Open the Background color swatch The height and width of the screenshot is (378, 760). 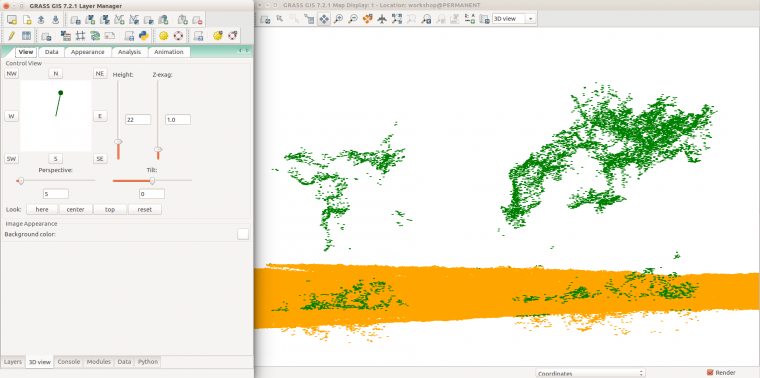[x=243, y=234]
